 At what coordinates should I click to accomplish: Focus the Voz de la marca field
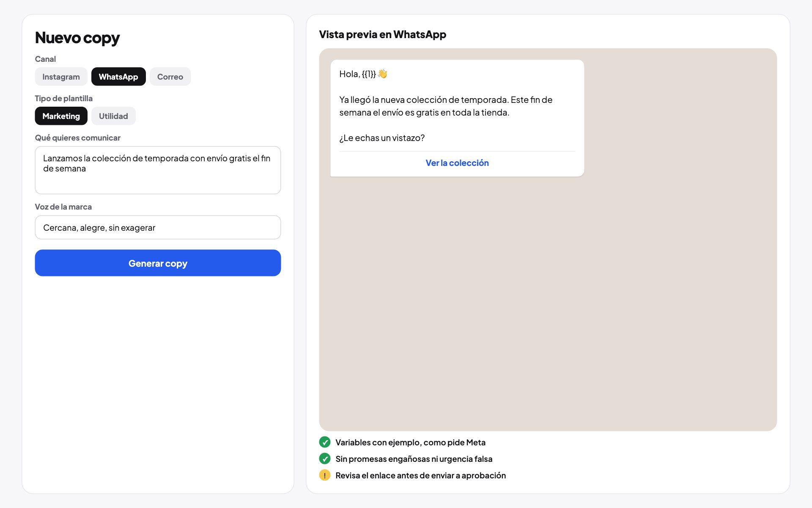(x=158, y=227)
